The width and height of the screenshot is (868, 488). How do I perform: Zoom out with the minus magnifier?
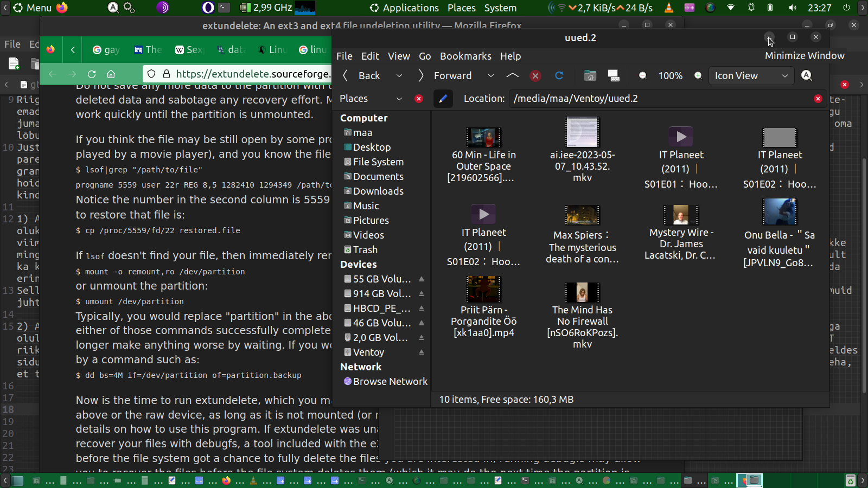643,76
